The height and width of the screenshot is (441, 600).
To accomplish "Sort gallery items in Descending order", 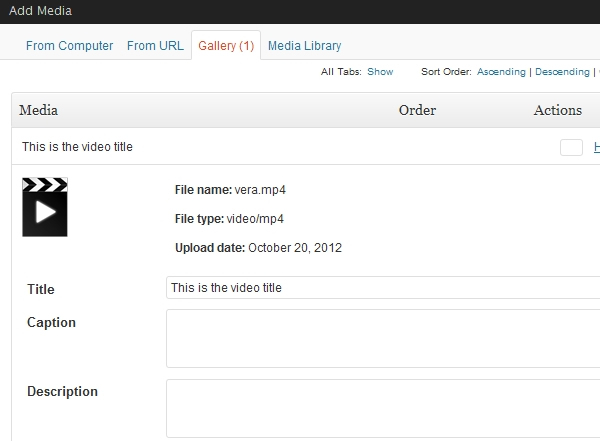I will pyautogui.click(x=563, y=72).
